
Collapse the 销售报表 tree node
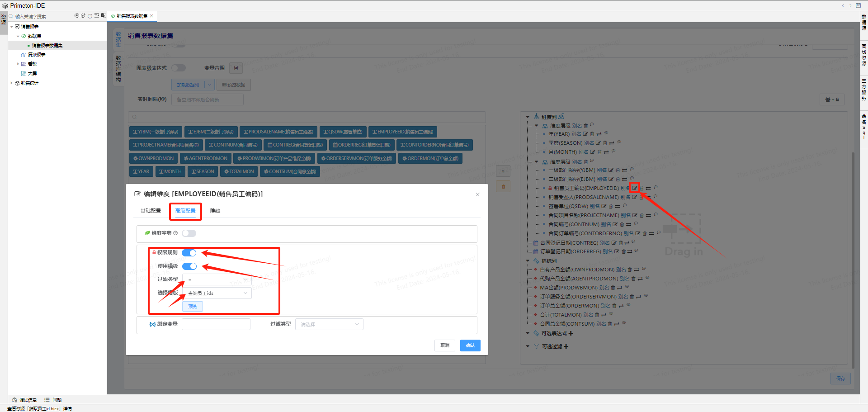12,27
